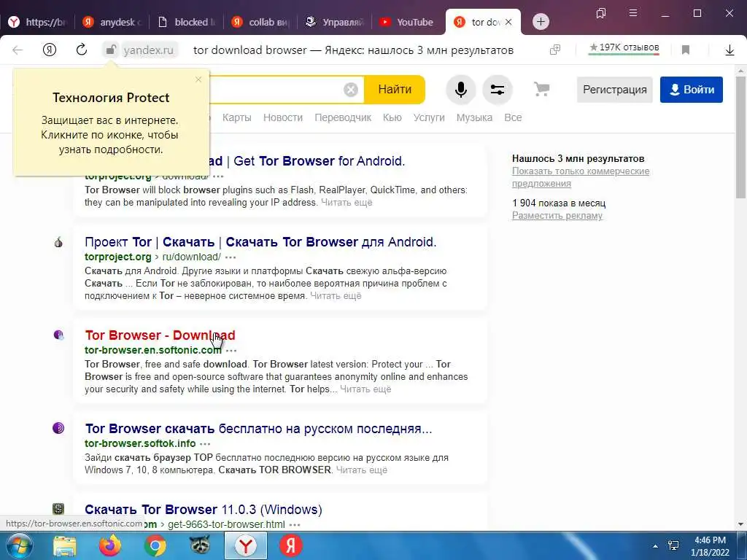Switch to the Переводчик tab
This screenshot has width=747, height=560.
[343, 117]
